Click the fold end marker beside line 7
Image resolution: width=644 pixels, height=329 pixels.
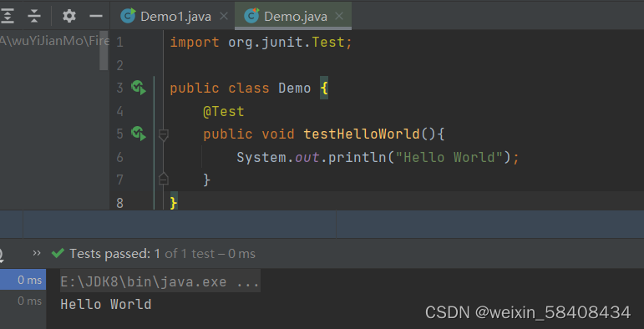pyautogui.click(x=164, y=179)
